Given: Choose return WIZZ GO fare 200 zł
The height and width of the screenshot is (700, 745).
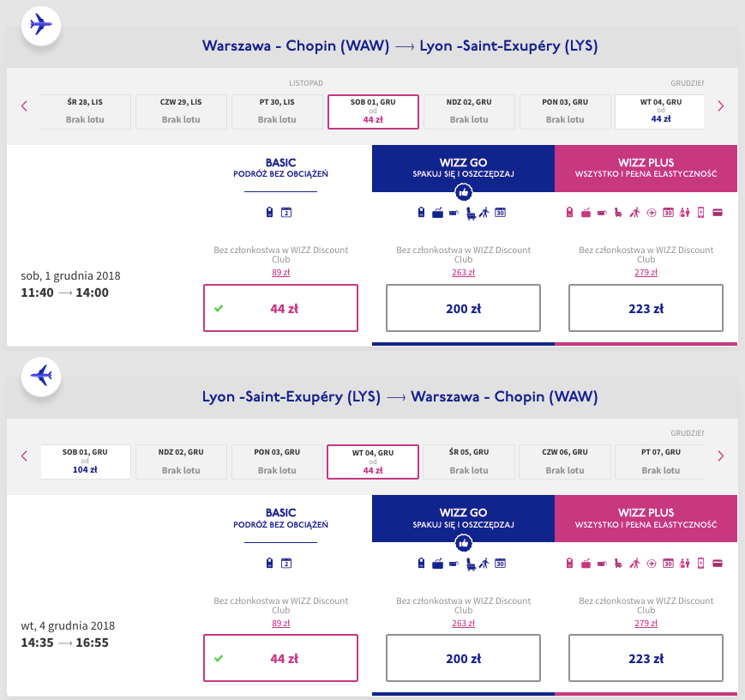Looking at the screenshot, I should (463, 658).
